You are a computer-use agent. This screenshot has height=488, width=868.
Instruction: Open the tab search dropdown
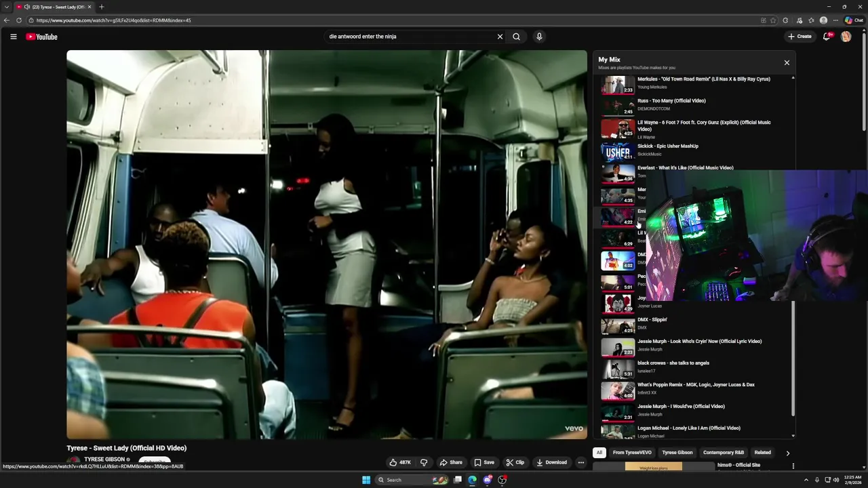point(6,7)
